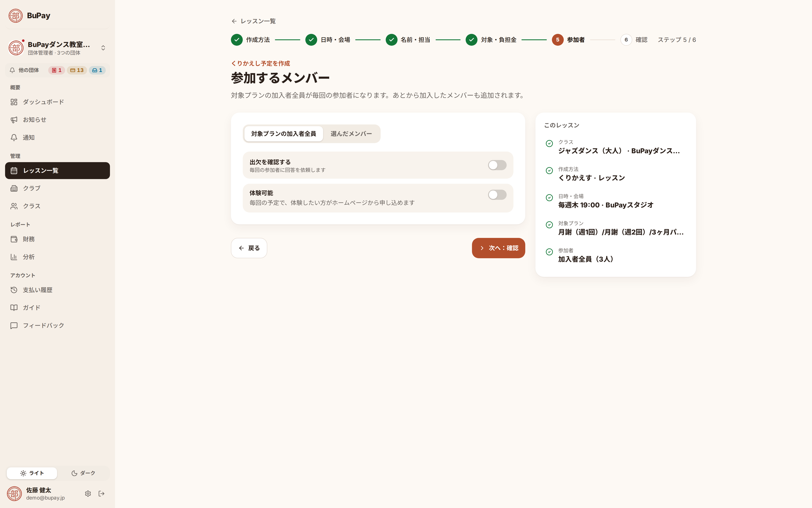812x508 pixels.
Task: Click the 加入者全員（3人） summary text
Action: [586, 259]
